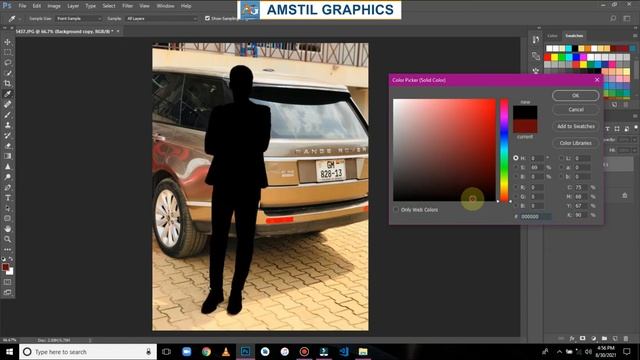Select the Pen tool
Screen dimensions: 640x360
click(7, 187)
